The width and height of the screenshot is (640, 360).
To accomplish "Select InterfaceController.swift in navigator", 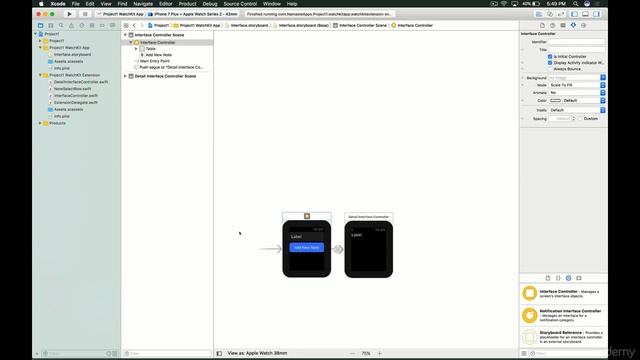I will tap(76, 96).
